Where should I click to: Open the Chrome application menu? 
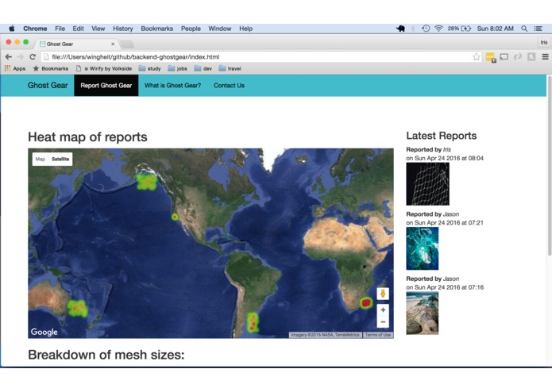pyautogui.click(x=35, y=29)
